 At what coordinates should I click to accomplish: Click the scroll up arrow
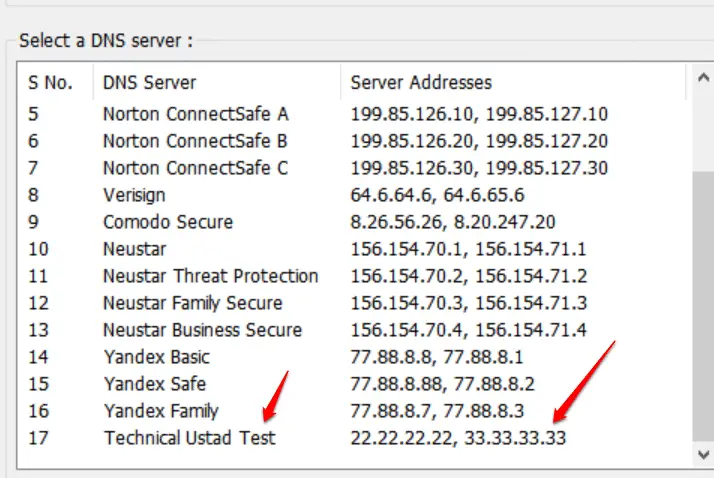pos(703,78)
